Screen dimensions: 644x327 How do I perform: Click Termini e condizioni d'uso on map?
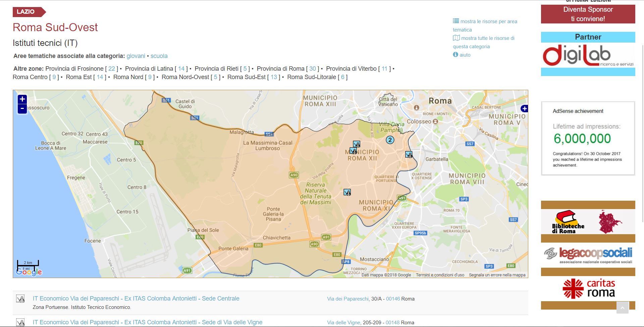(440, 275)
